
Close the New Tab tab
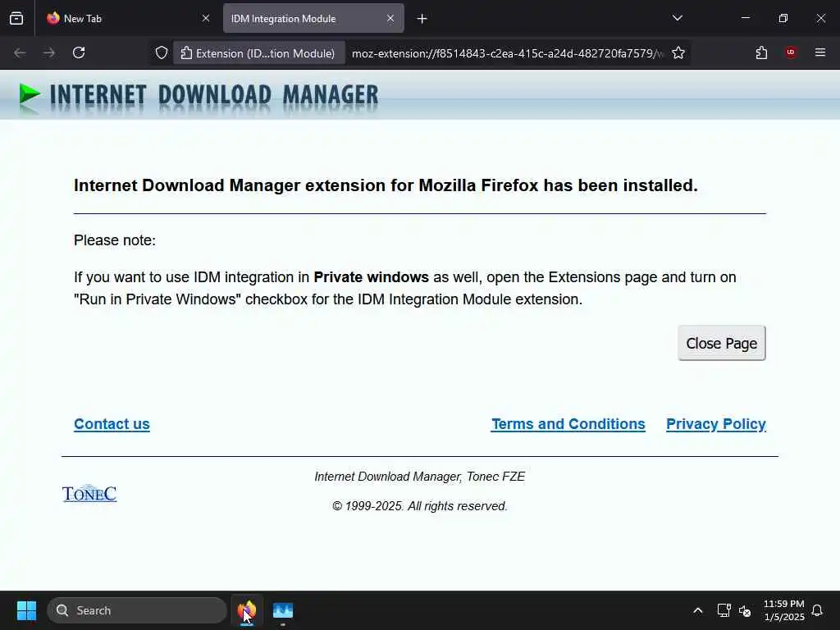point(206,18)
